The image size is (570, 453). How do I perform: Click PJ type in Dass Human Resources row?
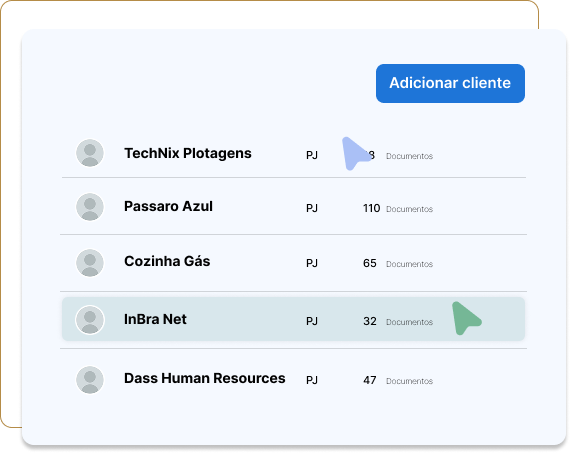click(x=312, y=380)
